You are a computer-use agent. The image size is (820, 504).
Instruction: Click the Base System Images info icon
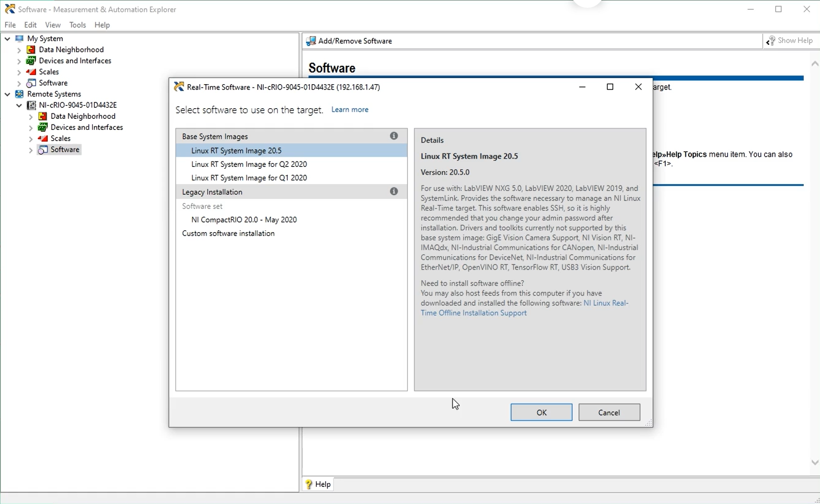tap(394, 136)
